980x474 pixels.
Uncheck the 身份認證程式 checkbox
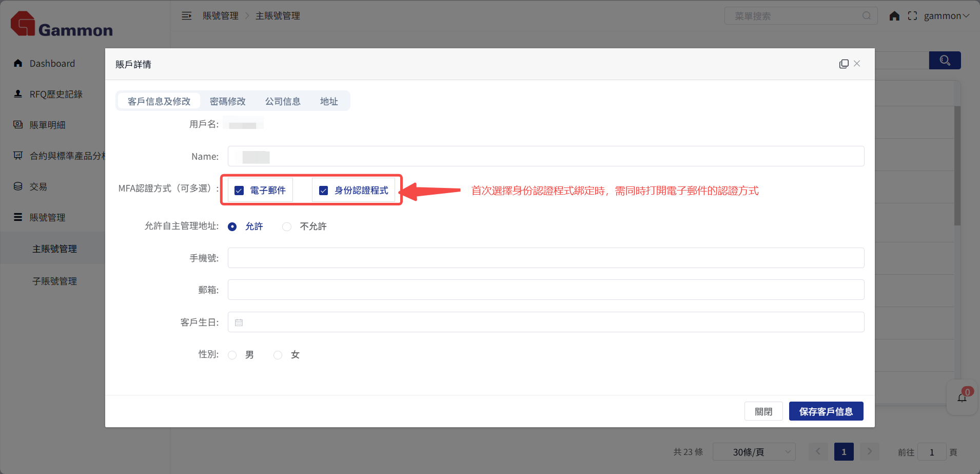click(x=324, y=191)
